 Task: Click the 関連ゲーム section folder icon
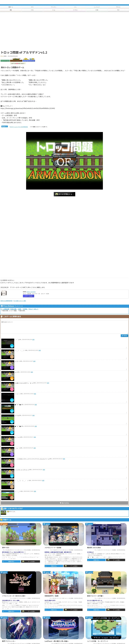point(2,519)
